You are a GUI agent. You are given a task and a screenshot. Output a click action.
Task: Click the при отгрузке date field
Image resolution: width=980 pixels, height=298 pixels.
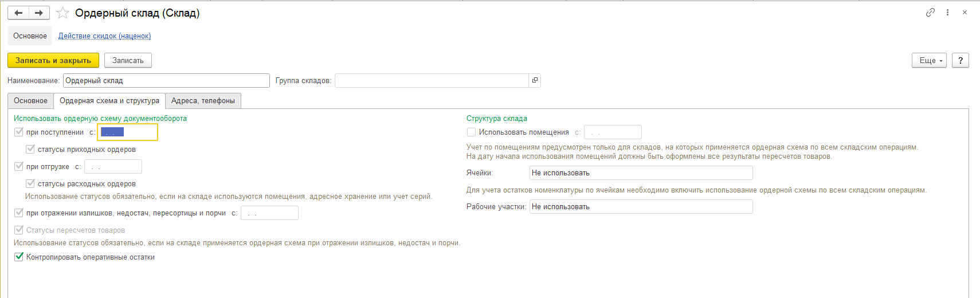coord(113,167)
